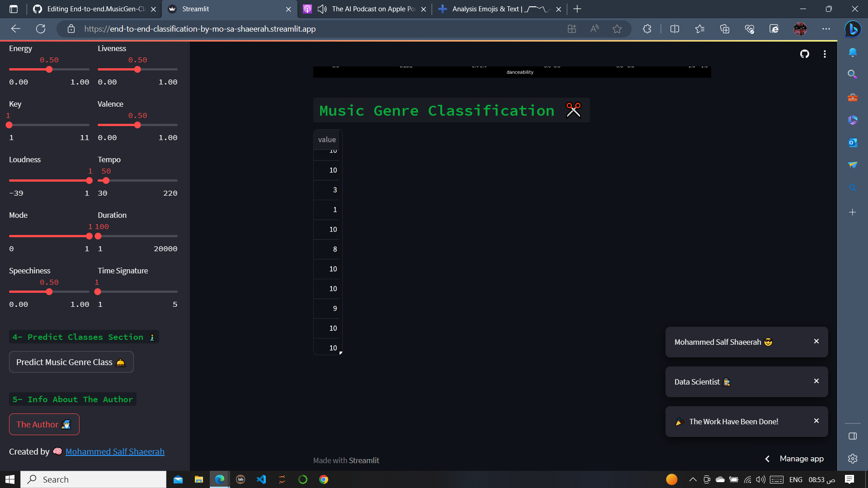Click the Mohammed Salf Shaeerah link
The image size is (868, 488).
click(114, 452)
